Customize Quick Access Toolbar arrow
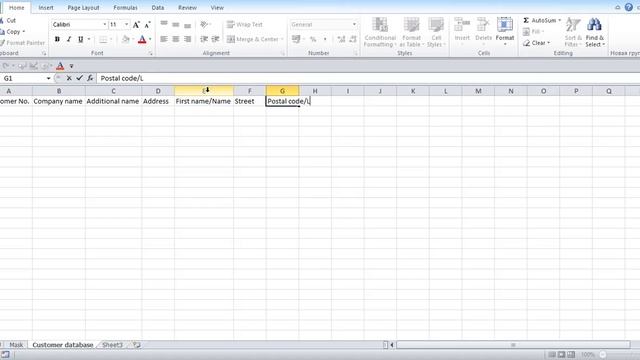This screenshot has height=360, width=640. tap(71, 66)
